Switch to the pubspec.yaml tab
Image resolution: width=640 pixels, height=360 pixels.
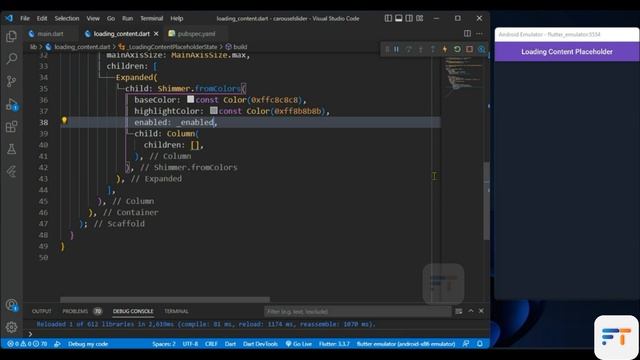[x=196, y=34]
